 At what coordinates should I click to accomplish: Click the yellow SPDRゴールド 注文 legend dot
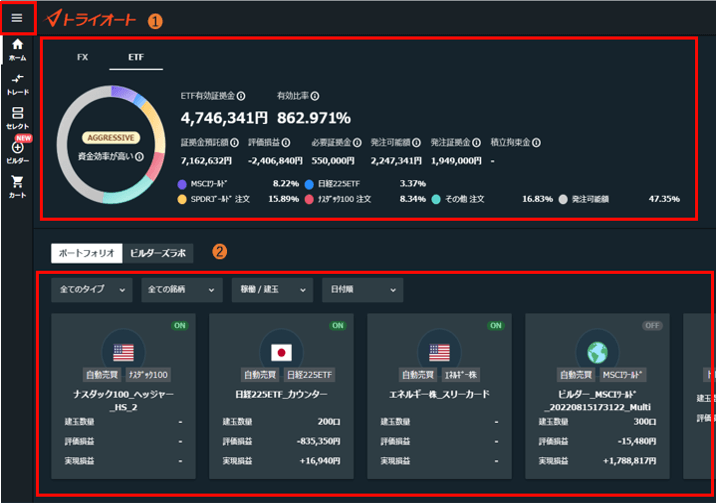[182, 200]
